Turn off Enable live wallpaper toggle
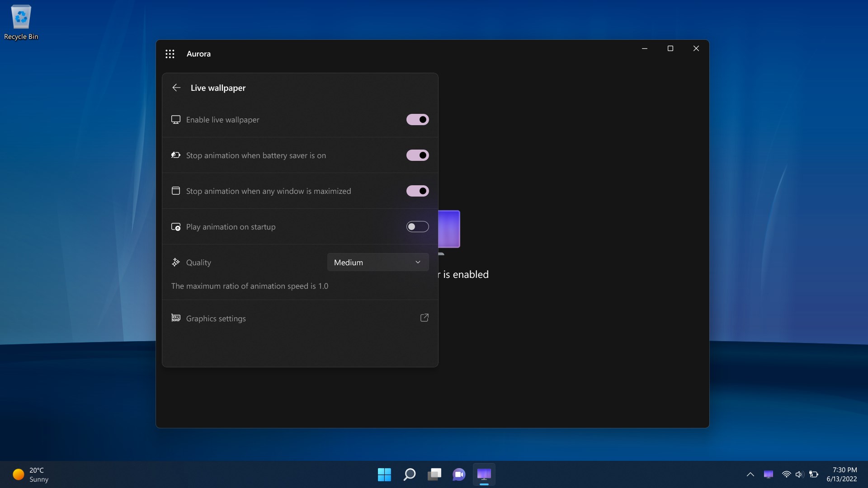Image resolution: width=868 pixels, height=488 pixels. pyautogui.click(x=417, y=120)
